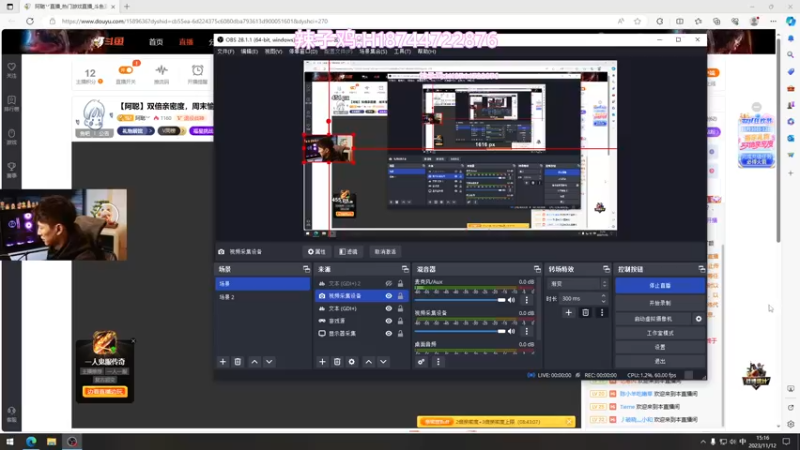Open the 帮助(H) menu in OBS

(427, 52)
